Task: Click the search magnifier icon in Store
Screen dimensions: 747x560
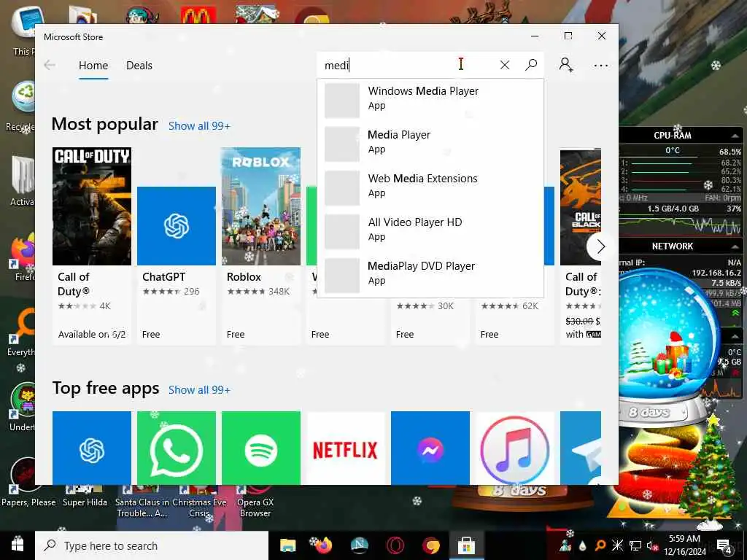Action: point(531,65)
